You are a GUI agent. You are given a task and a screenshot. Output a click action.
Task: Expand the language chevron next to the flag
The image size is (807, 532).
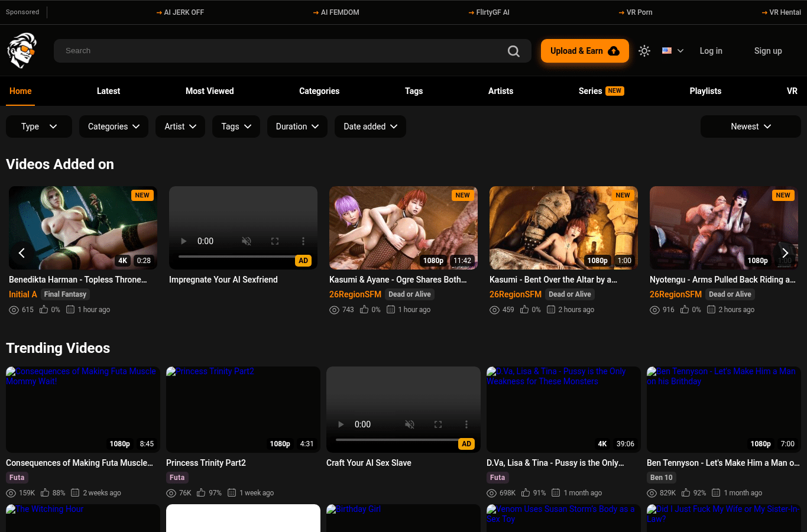coord(680,51)
